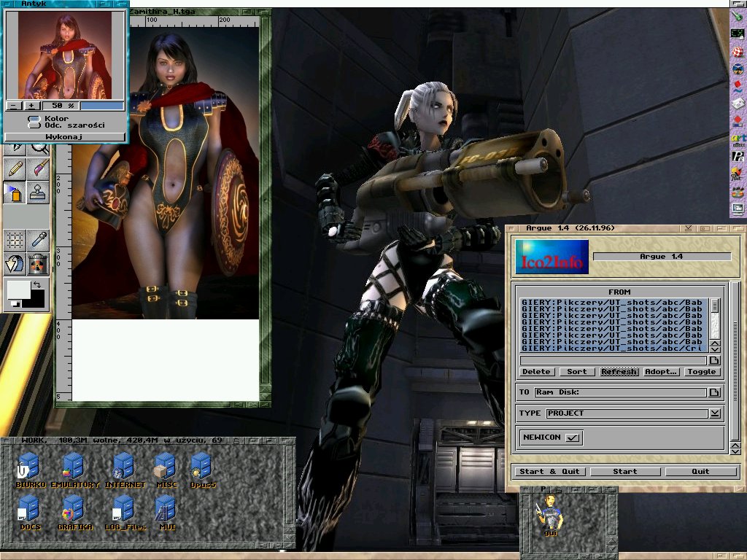Click the Adopt... button in Argue
The image size is (747, 560).
(x=661, y=372)
